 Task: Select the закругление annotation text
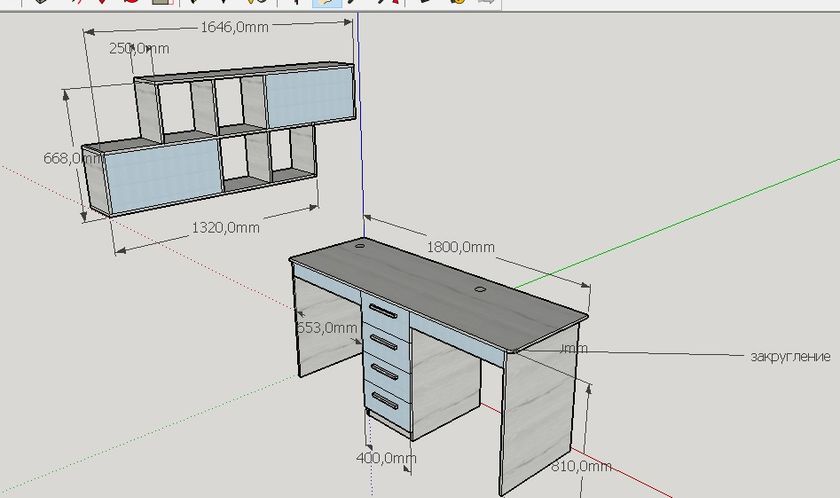[790, 356]
